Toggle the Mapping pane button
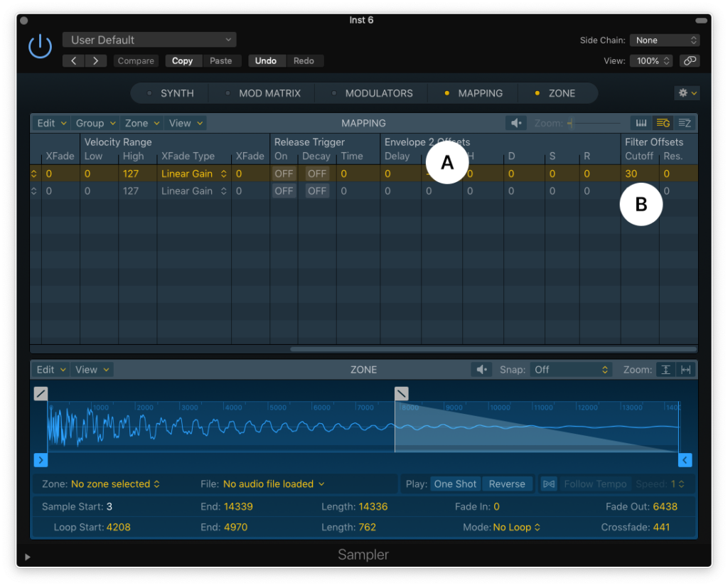Screen dimensions: 728x586 coord(473,93)
